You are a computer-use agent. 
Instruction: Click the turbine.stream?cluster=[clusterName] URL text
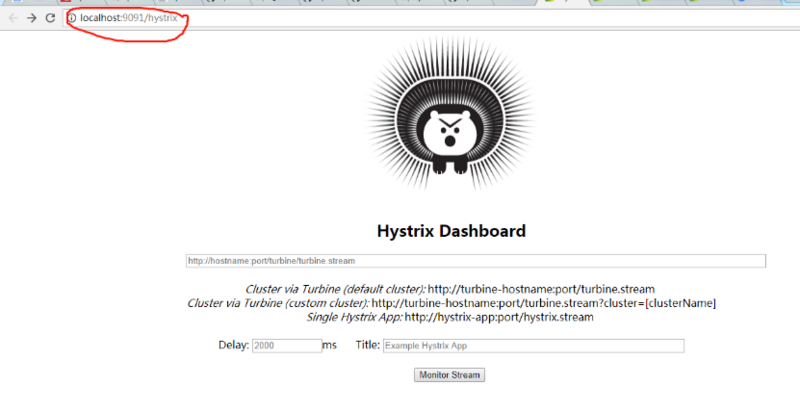click(543, 303)
